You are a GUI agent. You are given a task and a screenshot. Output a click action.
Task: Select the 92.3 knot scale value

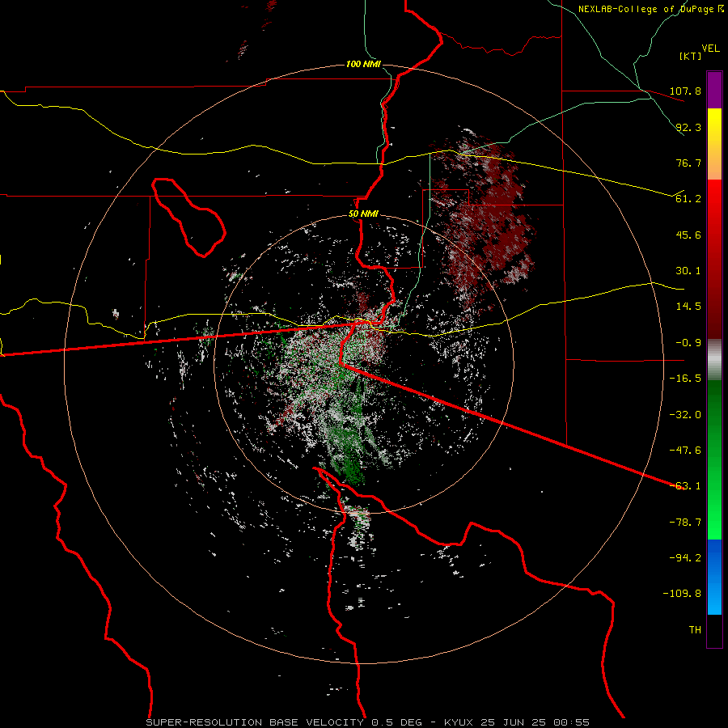(688, 127)
